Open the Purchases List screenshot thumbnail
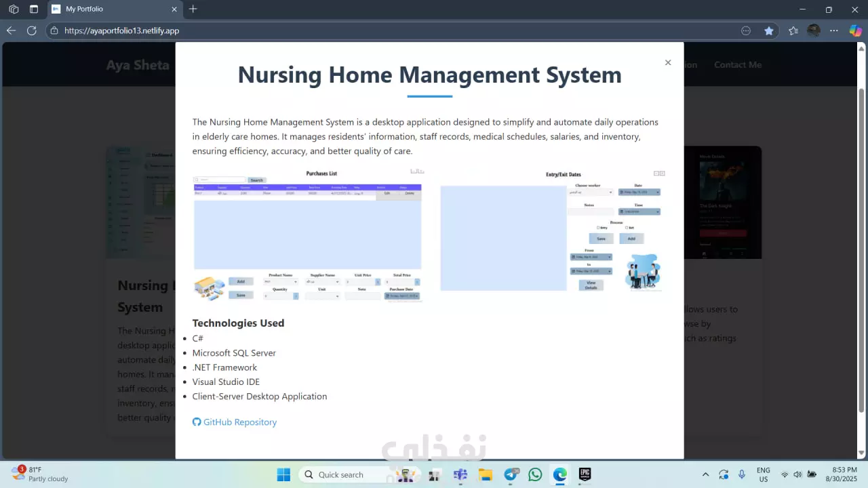 coord(308,235)
